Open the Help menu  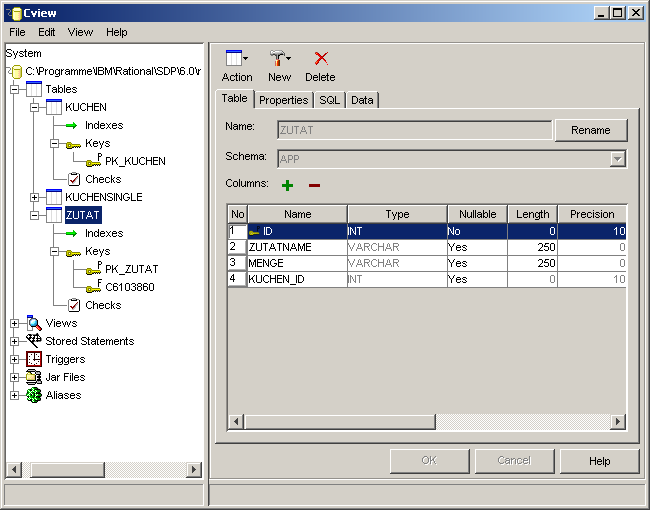(x=116, y=32)
